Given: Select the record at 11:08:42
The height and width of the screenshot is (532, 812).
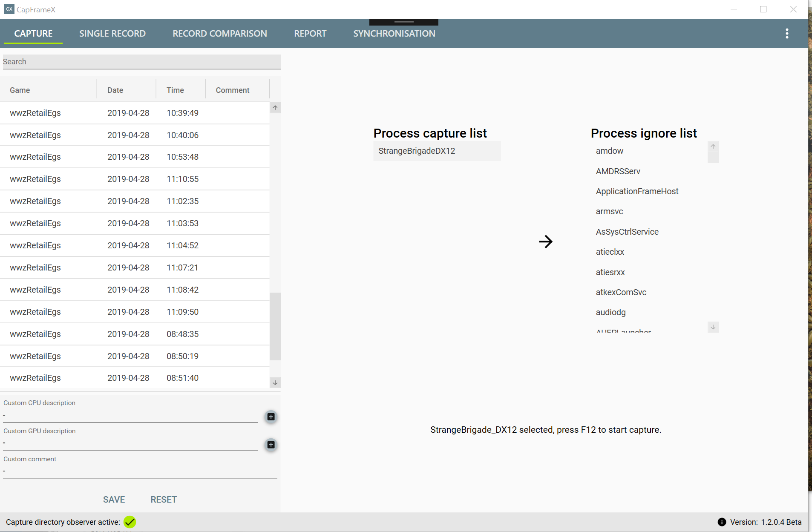Looking at the screenshot, I should tap(135, 290).
